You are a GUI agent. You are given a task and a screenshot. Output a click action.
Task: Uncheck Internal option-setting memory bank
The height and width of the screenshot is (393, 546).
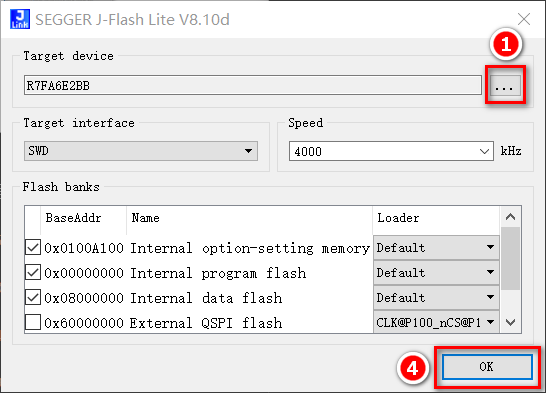(33, 247)
